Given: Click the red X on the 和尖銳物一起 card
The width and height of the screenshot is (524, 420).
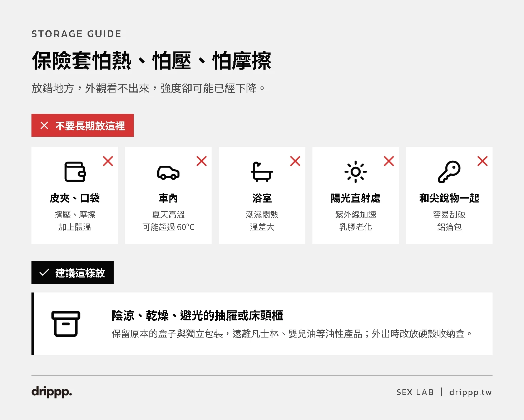Looking at the screenshot, I should pyautogui.click(x=483, y=161).
